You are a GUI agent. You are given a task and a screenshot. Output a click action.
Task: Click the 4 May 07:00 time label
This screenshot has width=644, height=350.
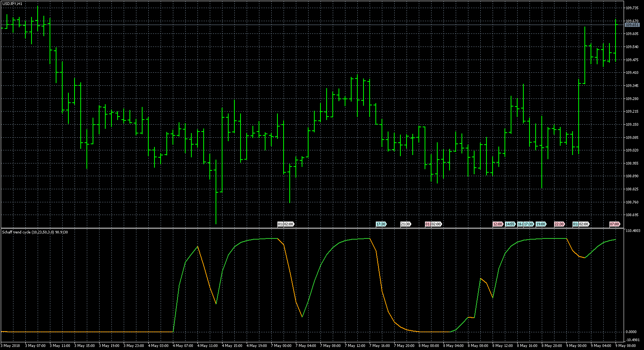[184, 346]
